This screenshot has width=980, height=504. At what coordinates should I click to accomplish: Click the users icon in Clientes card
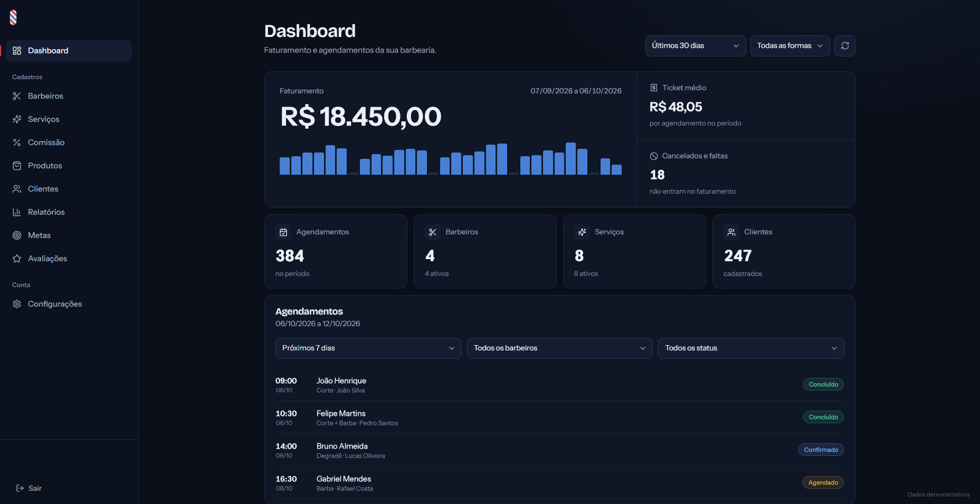pyautogui.click(x=731, y=232)
